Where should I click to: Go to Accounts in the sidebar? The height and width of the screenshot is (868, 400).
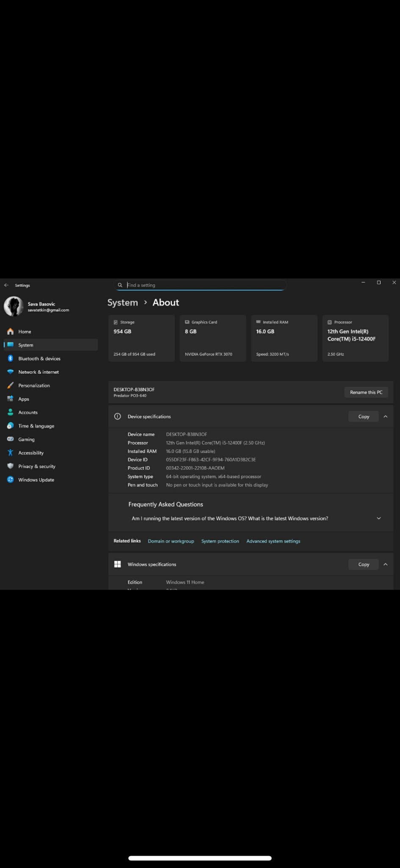click(x=28, y=412)
